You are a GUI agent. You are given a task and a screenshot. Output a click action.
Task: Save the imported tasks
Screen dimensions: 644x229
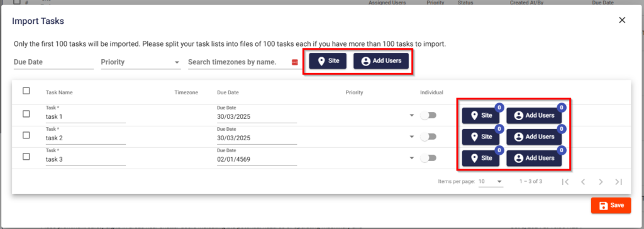pyautogui.click(x=611, y=206)
